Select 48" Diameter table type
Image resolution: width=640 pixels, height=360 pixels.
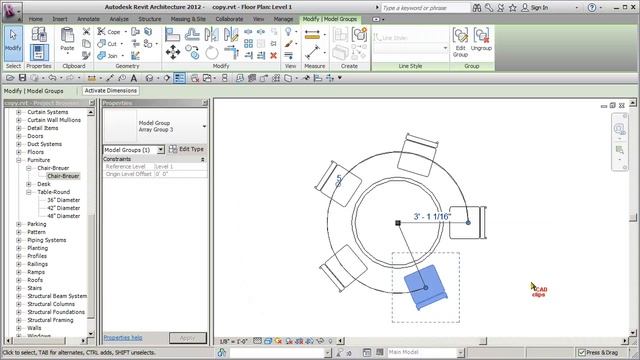click(x=64, y=216)
